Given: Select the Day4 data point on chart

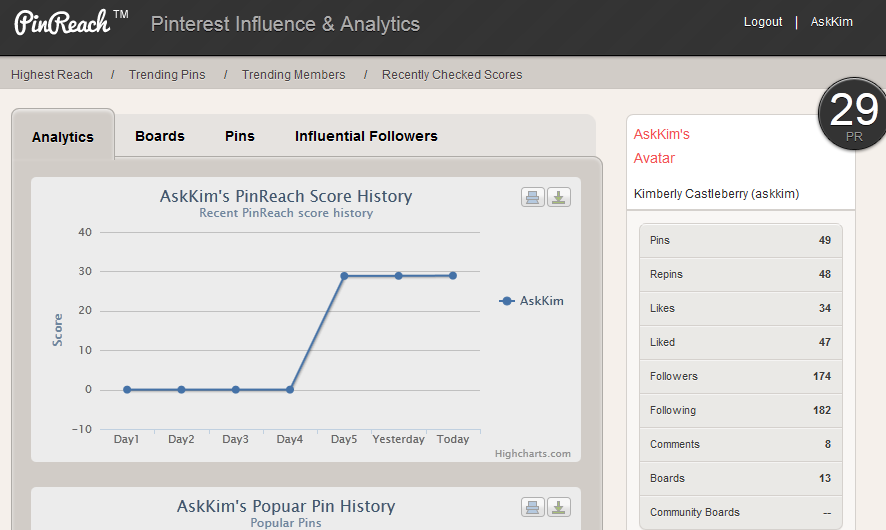Looking at the screenshot, I should click(290, 390).
